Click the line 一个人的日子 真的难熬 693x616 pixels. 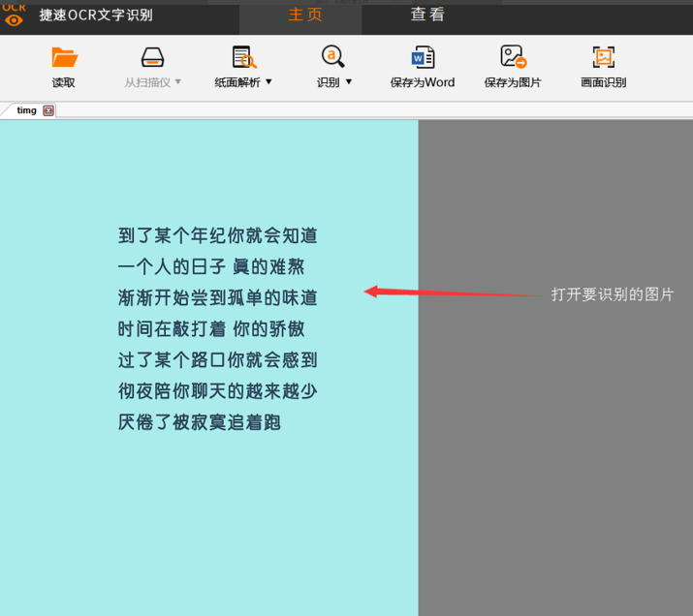point(211,266)
